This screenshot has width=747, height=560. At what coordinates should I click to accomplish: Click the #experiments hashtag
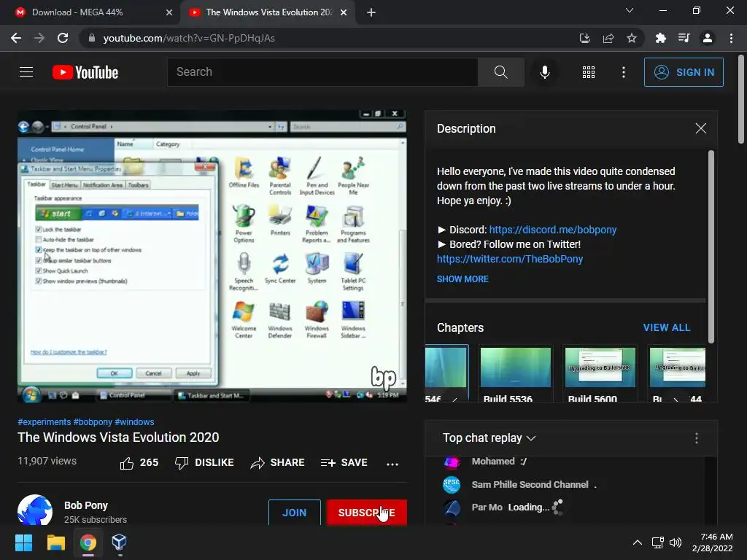[44, 422]
